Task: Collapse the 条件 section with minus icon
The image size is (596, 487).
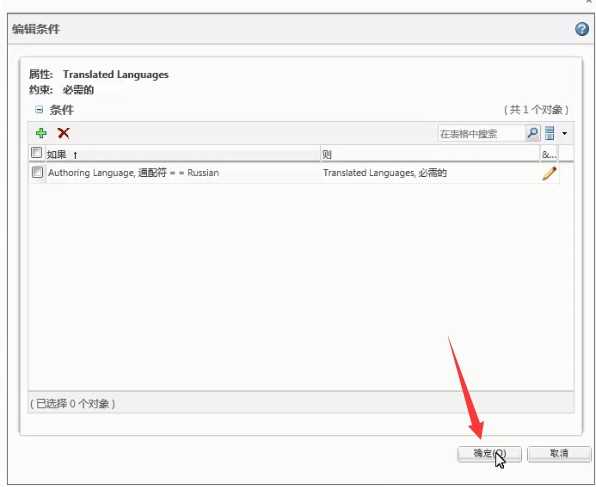Action: click(x=39, y=110)
